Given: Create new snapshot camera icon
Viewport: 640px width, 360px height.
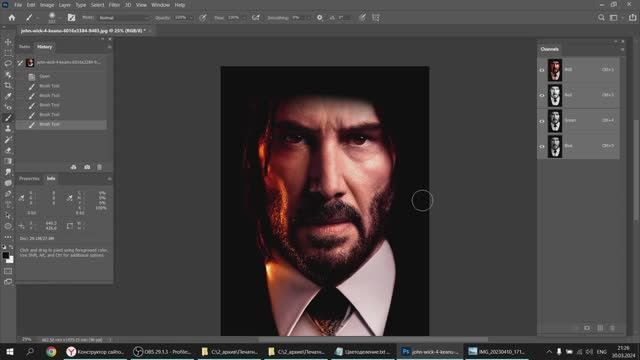Looking at the screenshot, I should point(87,167).
